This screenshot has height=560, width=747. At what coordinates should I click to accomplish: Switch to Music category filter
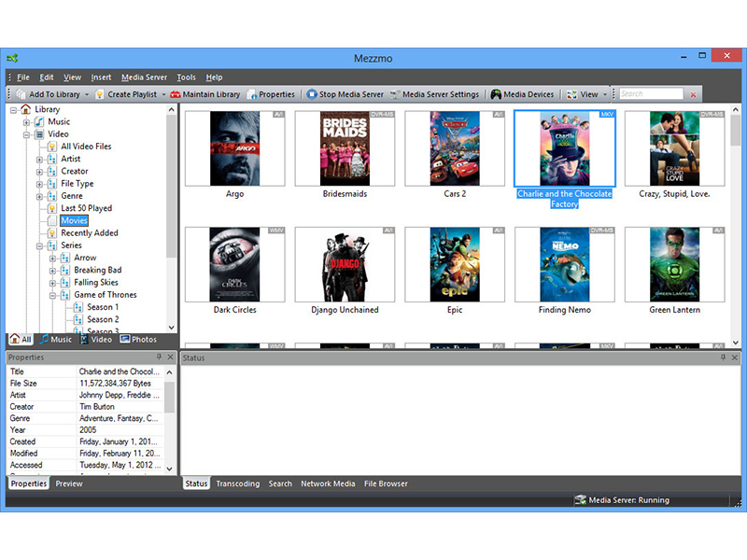pos(56,339)
